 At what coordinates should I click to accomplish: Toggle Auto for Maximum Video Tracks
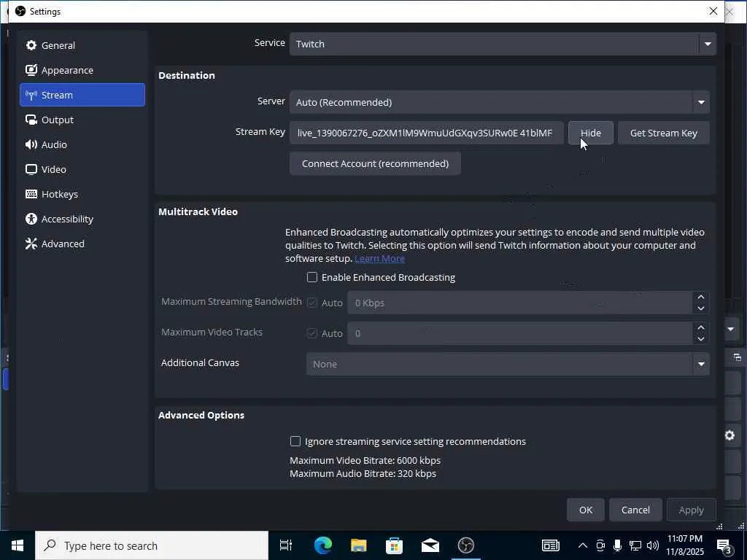(x=312, y=333)
